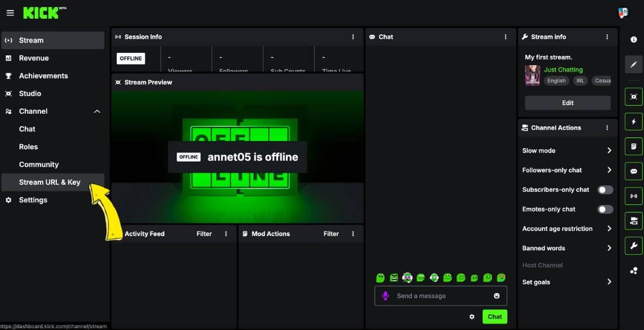Insert the sunglasses Kick emote

(x=381, y=278)
